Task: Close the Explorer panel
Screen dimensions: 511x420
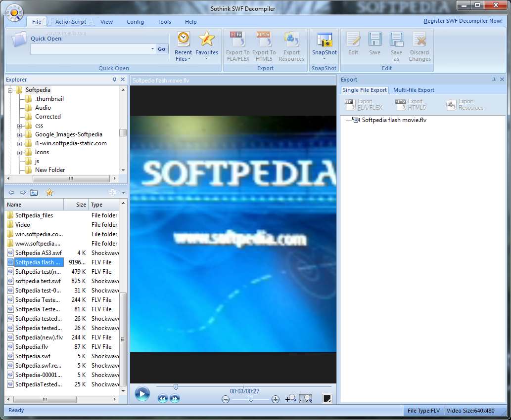Action: point(123,80)
